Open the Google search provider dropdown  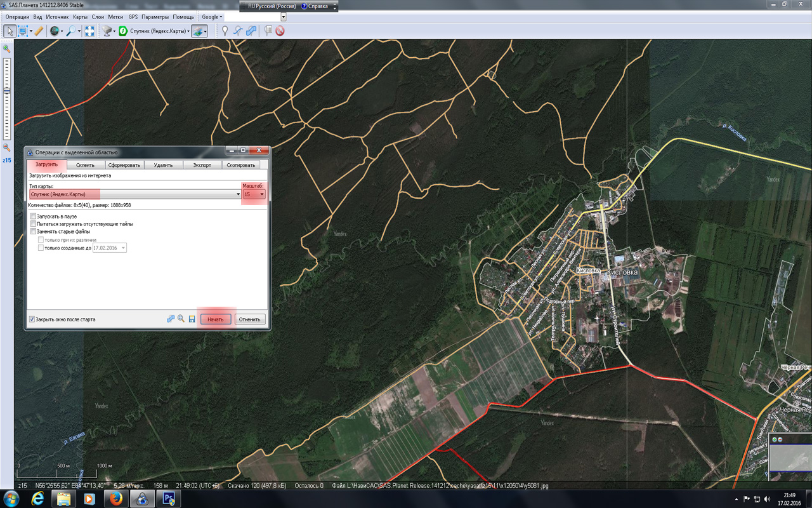212,17
